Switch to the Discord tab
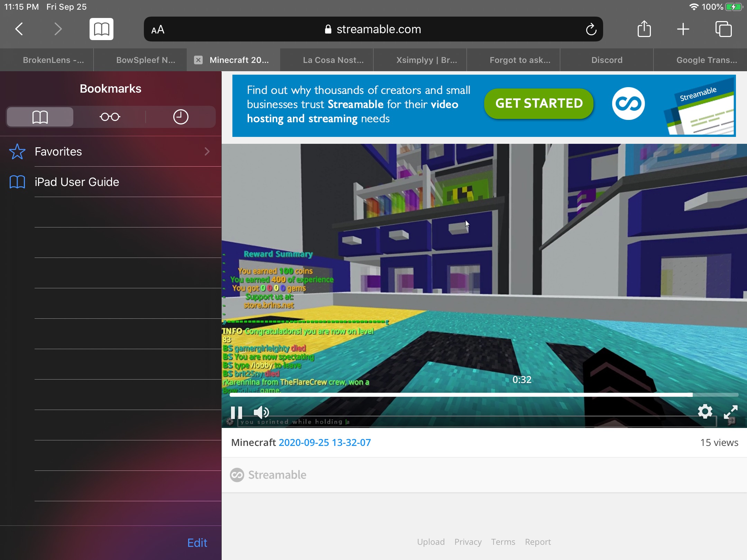 point(607,60)
